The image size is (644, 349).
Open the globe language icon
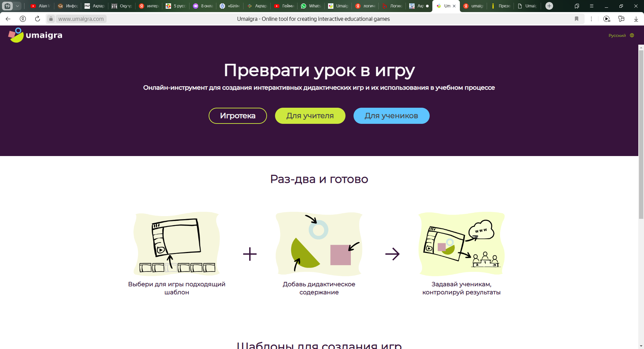(x=632, y=35)
